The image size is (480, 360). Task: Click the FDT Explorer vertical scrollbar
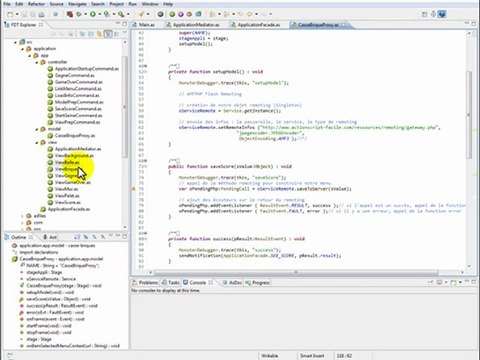(125, 107)
